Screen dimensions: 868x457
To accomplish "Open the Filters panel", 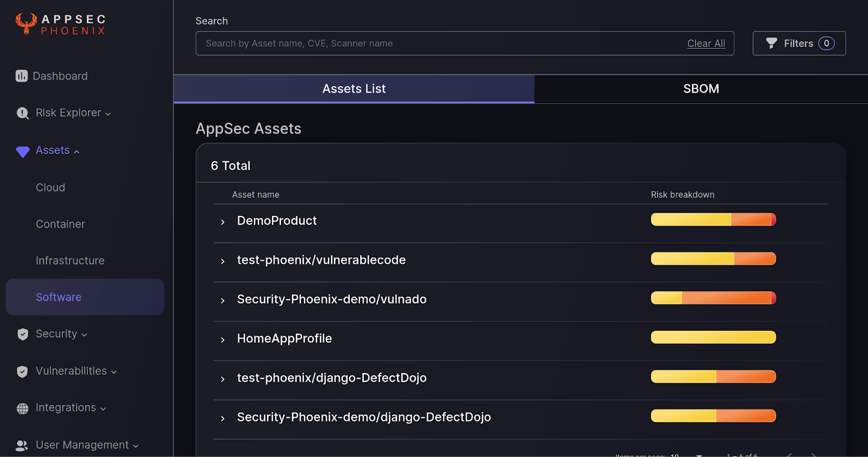I will 799,43.
